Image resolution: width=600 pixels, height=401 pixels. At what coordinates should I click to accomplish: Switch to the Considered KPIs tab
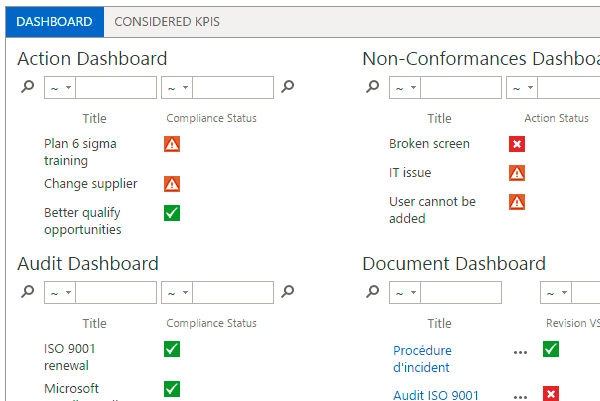pyautogui.click(x=167, y=22)
